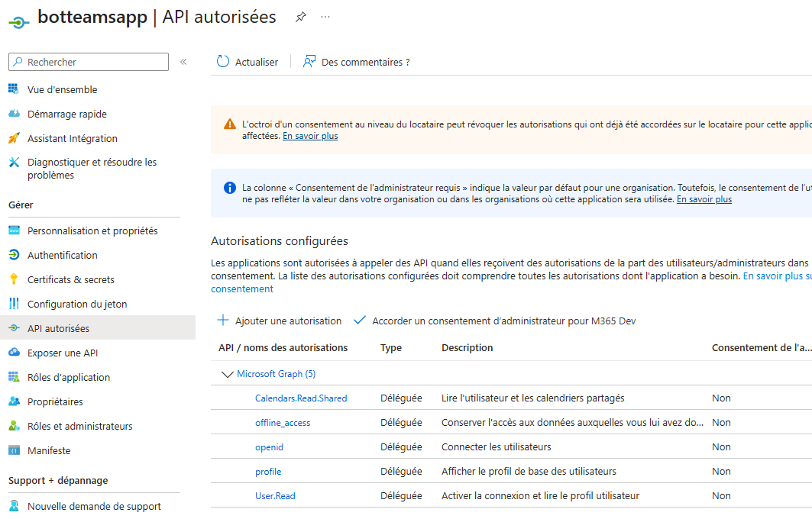Select Exposer une API
812x519 pixels.
(x=63, y=353)
